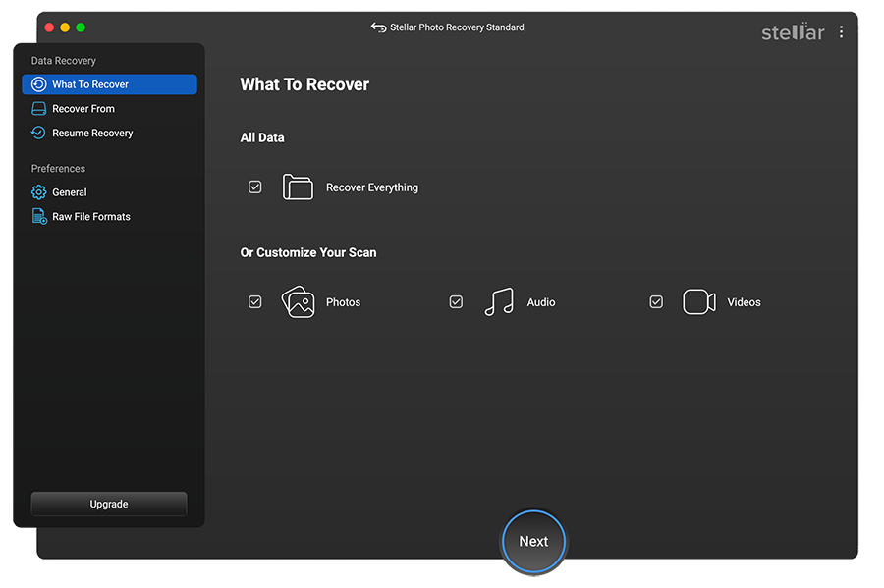Click the back arrow near the title

pos(378,27)
